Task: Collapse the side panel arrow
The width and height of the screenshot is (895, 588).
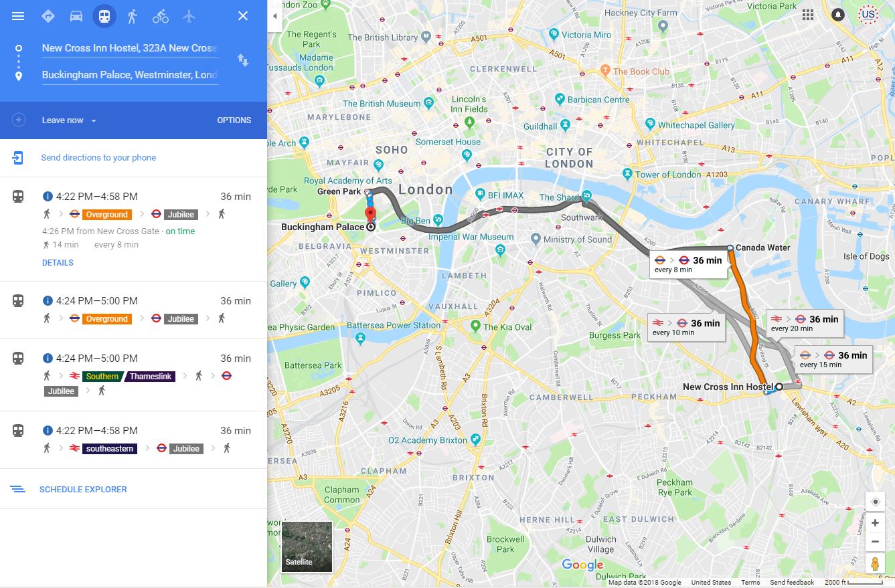Action: [x=274, y=16]
